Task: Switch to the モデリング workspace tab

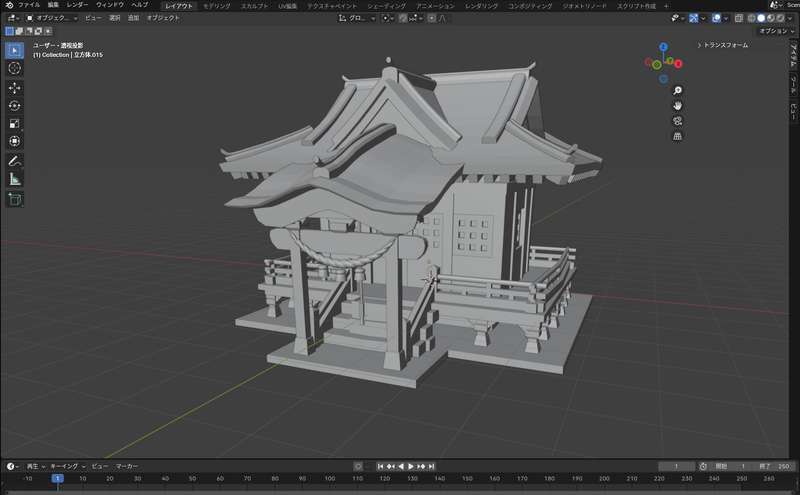Action: pyautogui.click(x=216, y=5)
